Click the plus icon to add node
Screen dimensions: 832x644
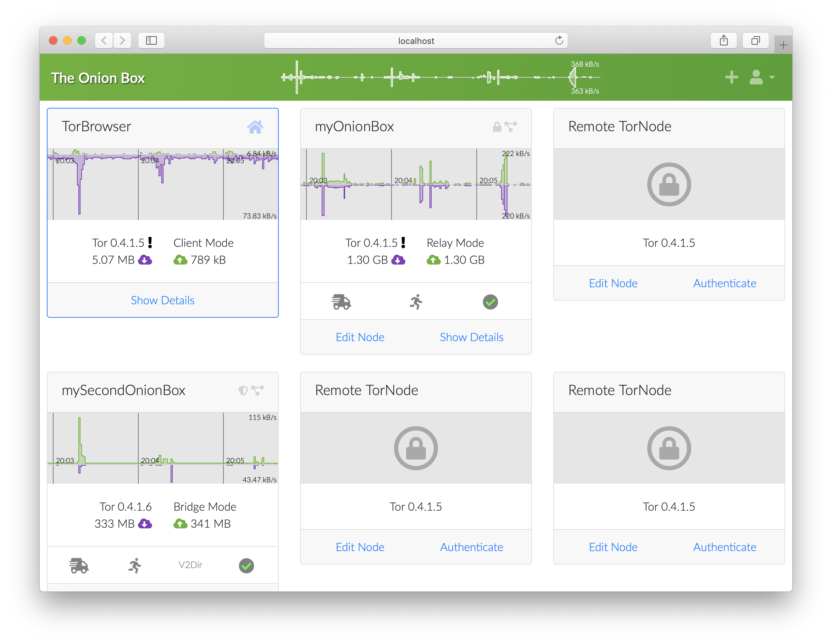pyautogui.click(x=731, y=77)
